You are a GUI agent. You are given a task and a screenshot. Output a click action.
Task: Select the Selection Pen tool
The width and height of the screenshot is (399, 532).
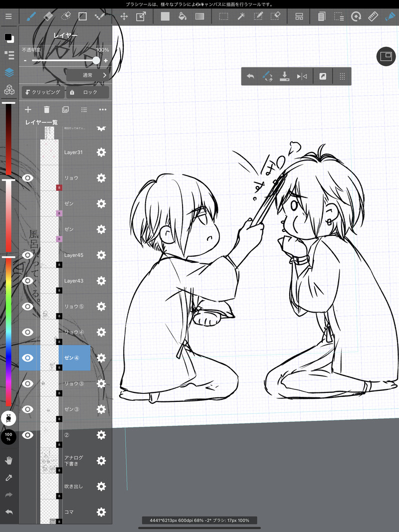[x=258, y=16]
